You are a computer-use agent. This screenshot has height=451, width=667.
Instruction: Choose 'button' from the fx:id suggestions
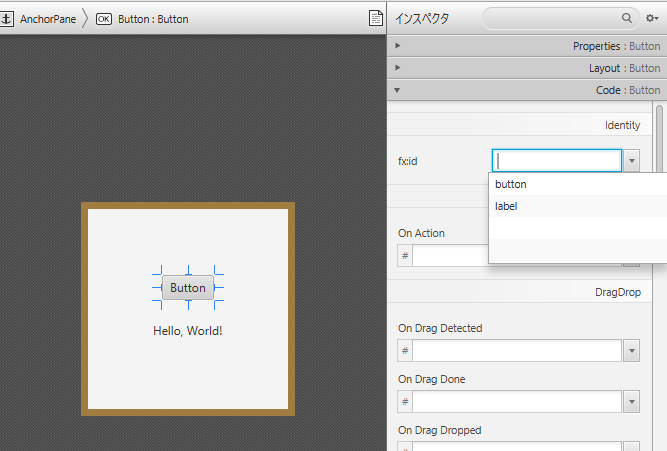pos(578,184)
